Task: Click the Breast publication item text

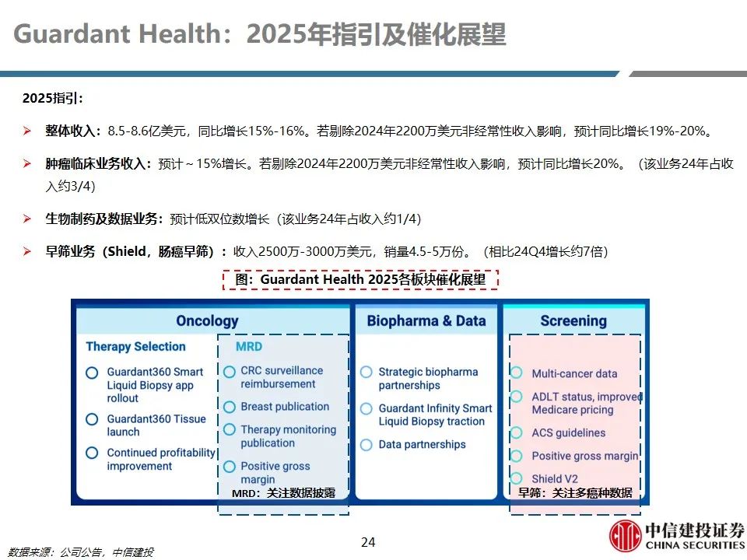Action: point(285,407)
